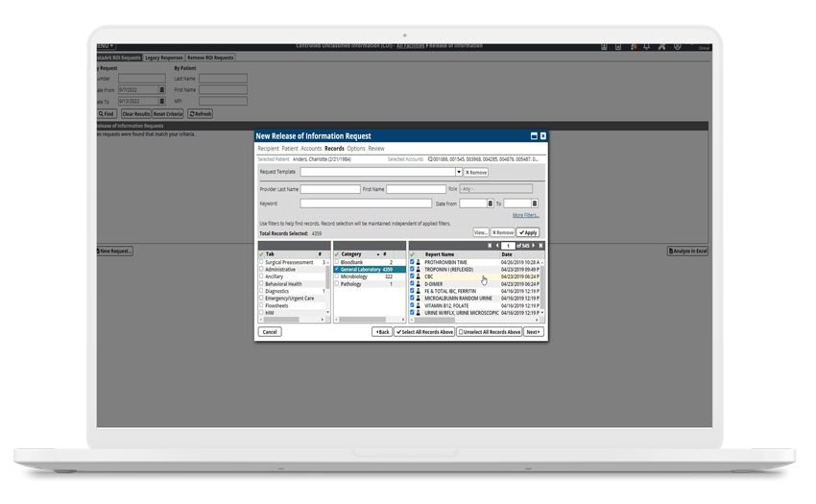The height and width of the screenshot is (504, 816).
Task: Click Category column sort arrow
Action: (378, 254)
